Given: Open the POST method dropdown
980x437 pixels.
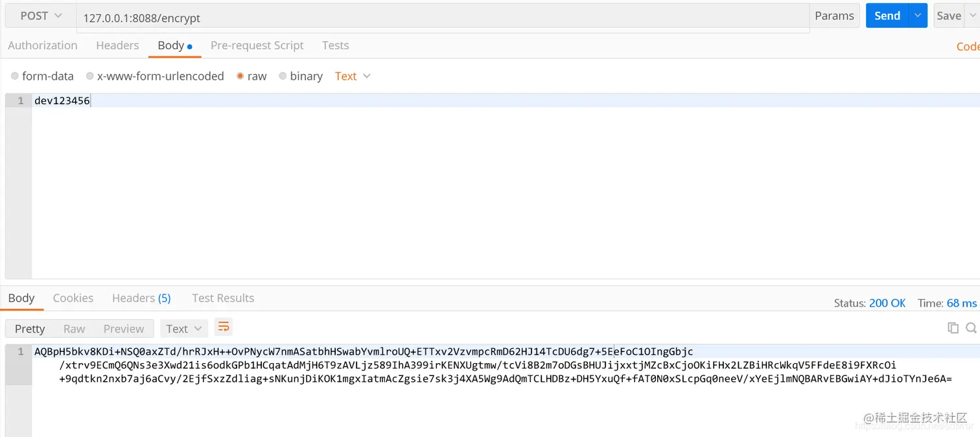Looking at the screenshot, I should (x=40, y=16).
